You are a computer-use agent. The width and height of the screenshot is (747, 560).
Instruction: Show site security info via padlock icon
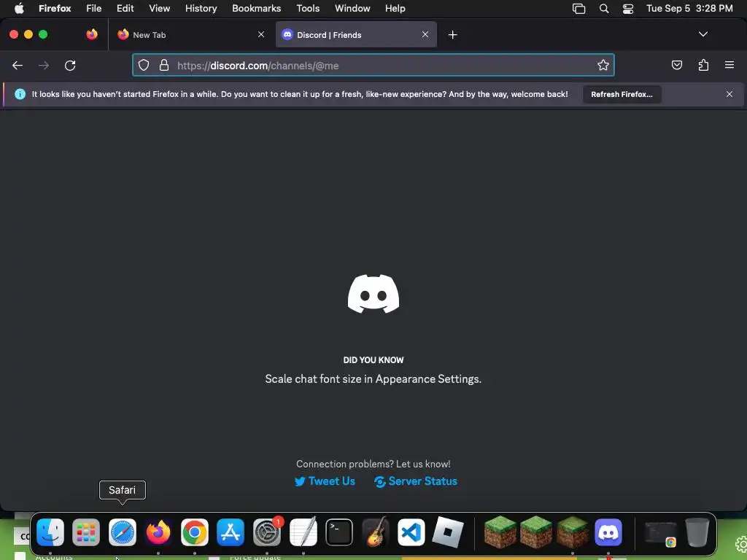[164, 65]
